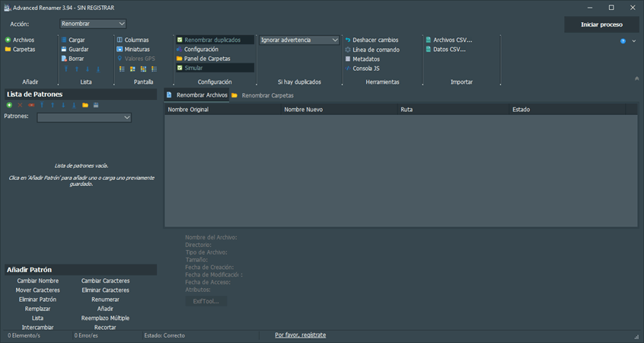Click the Borrar list icon
This screenshot has height=343, width=644.
[x=64, y=59]
